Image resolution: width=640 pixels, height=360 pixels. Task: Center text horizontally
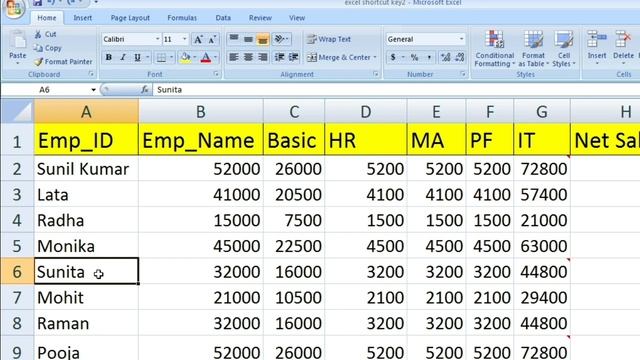248,57
